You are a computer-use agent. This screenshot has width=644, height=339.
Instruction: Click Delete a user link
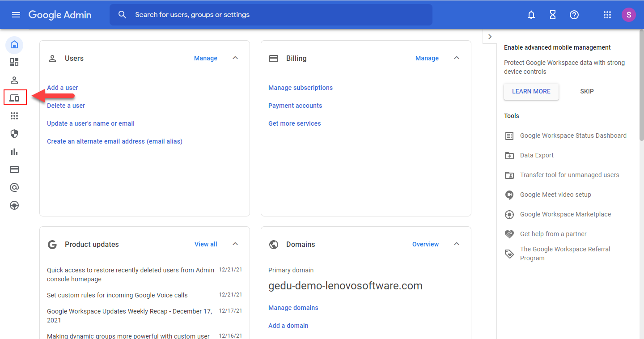click(x=66, y=106)
